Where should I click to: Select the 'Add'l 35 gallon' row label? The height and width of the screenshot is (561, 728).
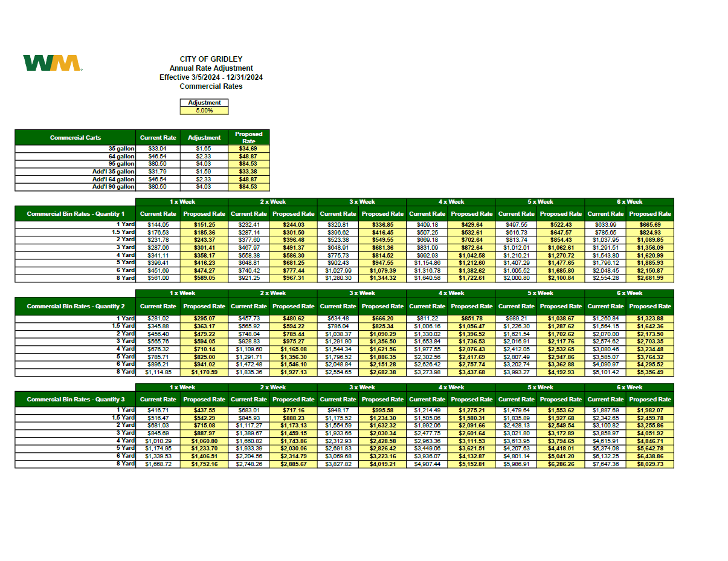click(76, 172)
